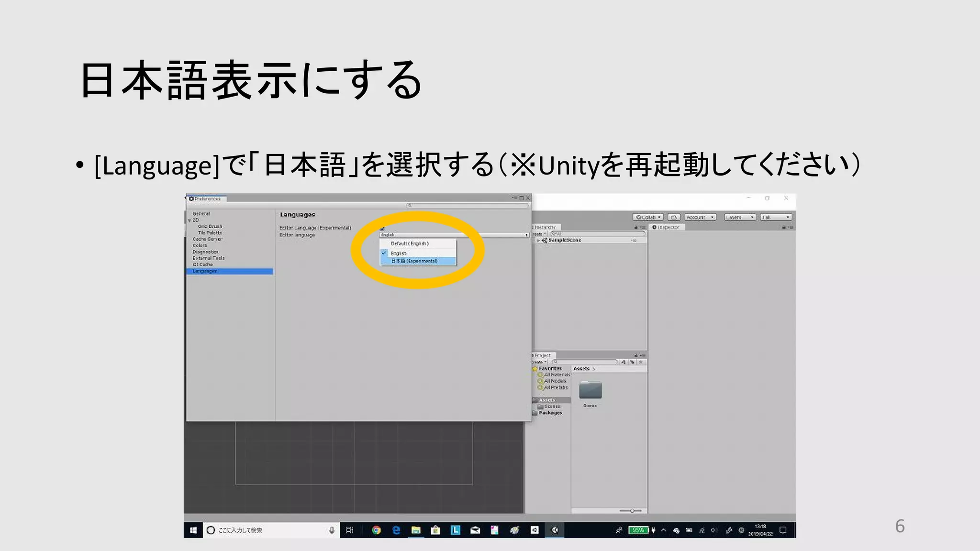Open Chrome from the taskbar
Viewport: 980px width, 551px height.
[x=376, y=530]
